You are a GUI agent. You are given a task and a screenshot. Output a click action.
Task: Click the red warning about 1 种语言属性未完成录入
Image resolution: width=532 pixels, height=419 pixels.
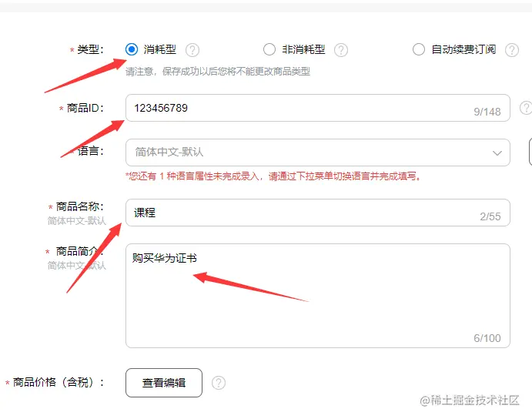273,176
